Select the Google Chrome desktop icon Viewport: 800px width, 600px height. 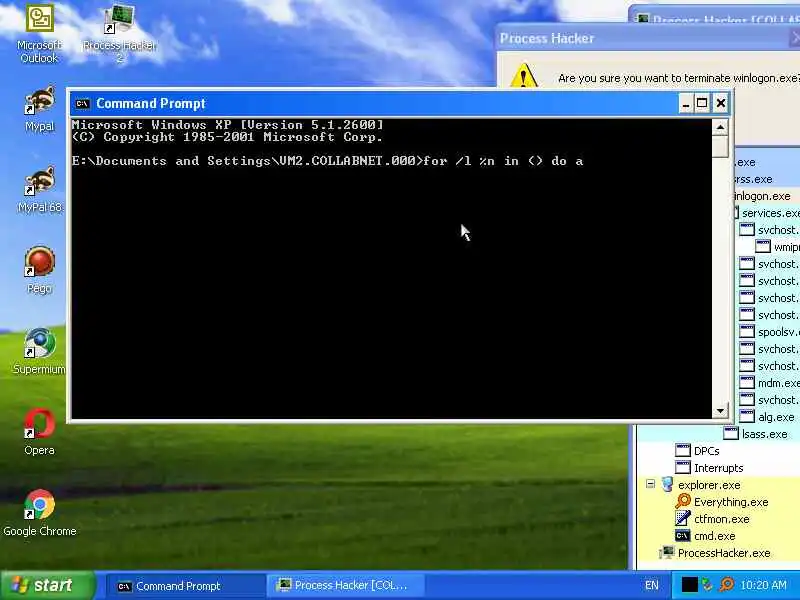pyautogui.click(x=39, y=513)
